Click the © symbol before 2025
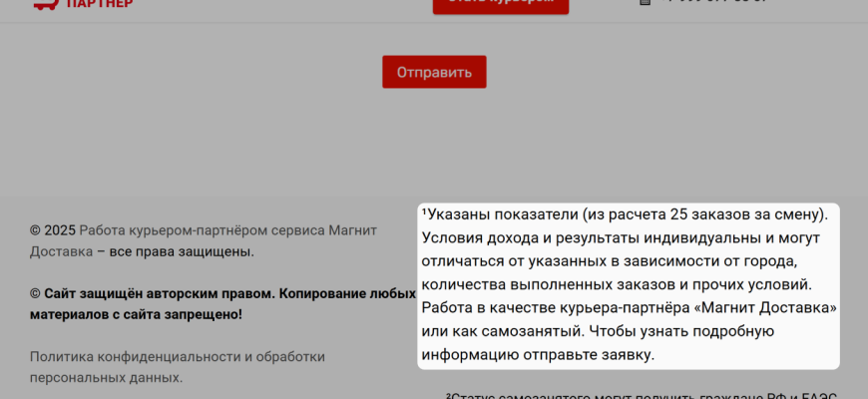The image size is (868, 399). (35, 229)
